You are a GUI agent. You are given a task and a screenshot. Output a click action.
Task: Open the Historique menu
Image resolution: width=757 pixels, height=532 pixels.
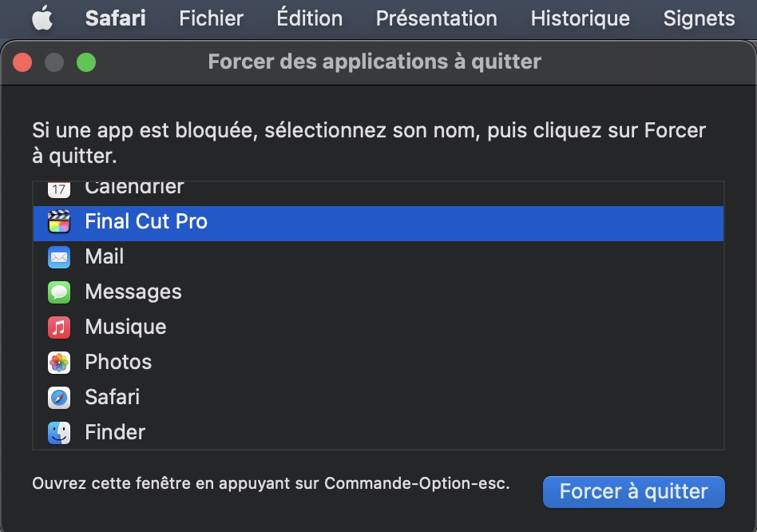[x=581, y=18]
